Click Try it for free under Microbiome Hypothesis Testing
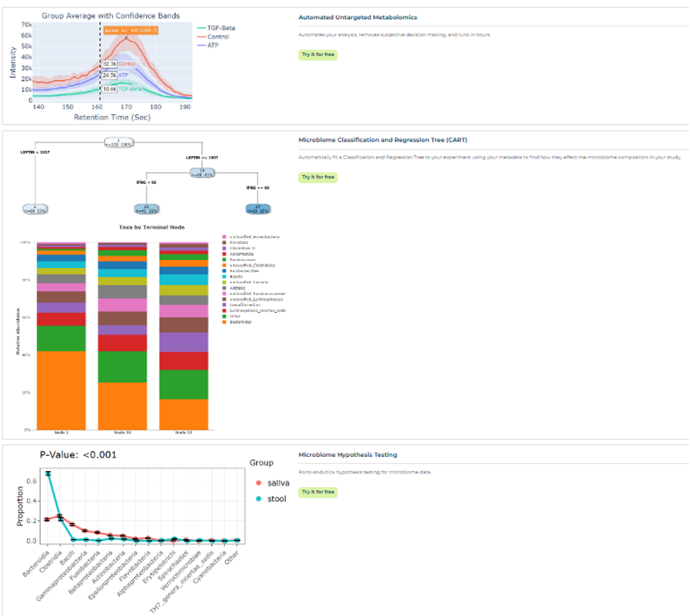The width and height of the screenshot is (690, 616). 318,492
